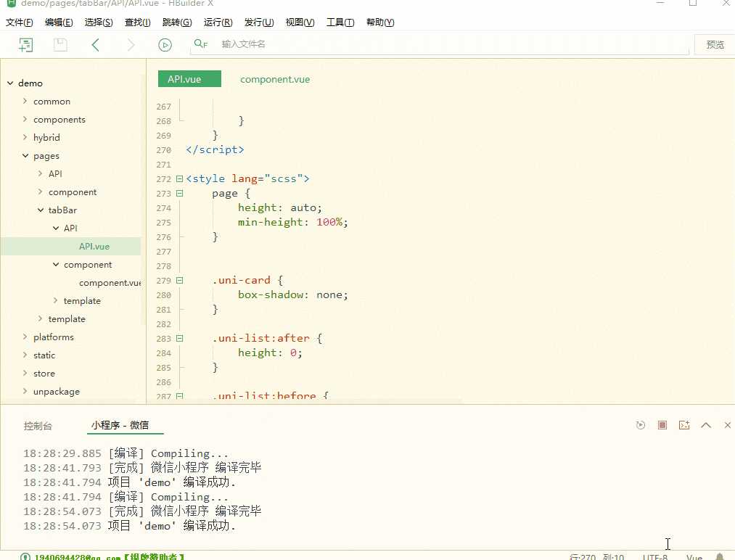Collapse the API folder under tabBar
The height and width of the screenshot is (560, 735).
(56, 228)
